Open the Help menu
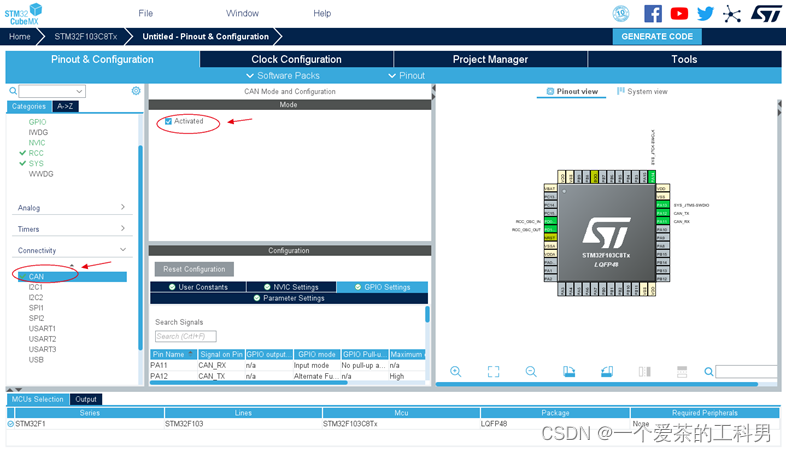 [322, 14]
